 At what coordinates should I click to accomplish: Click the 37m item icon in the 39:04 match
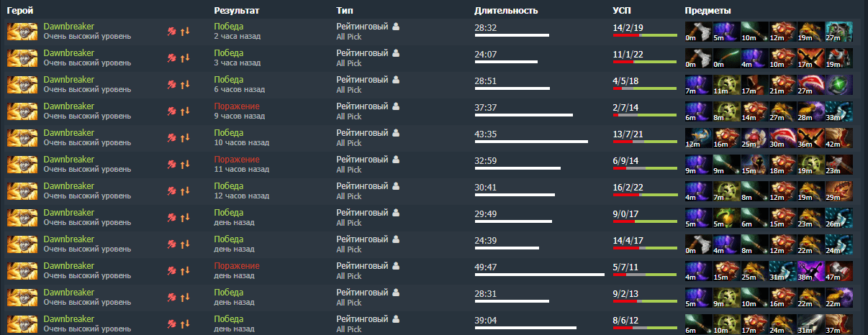(x=839, y=324)
